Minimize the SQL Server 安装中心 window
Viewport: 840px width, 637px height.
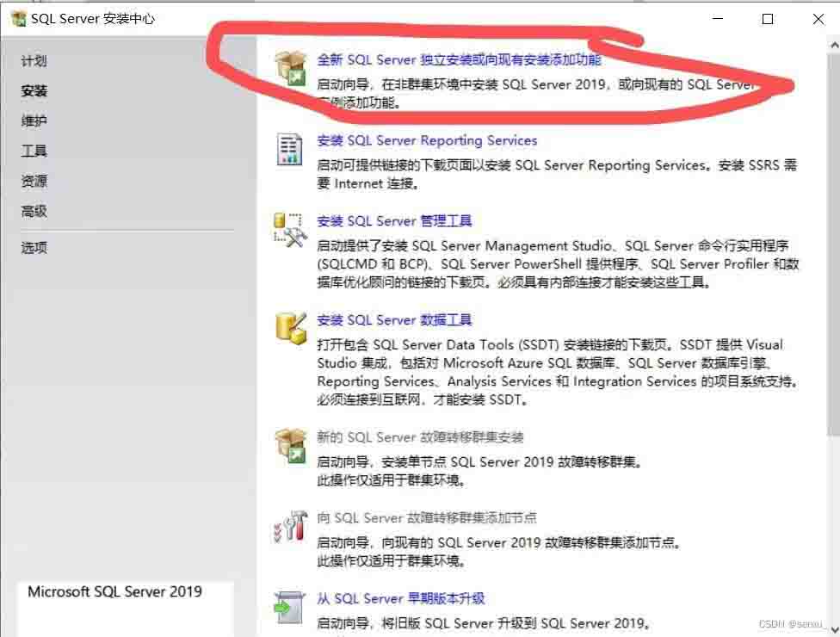[718, 19]
